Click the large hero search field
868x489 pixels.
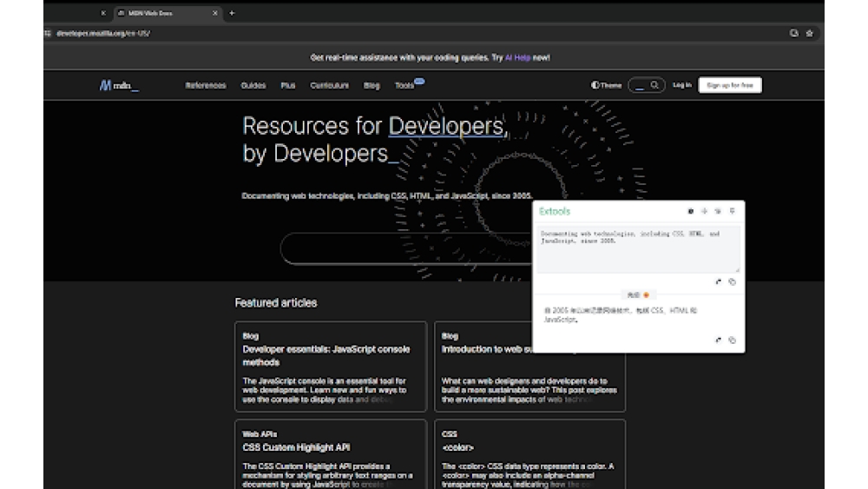[407, 248]
